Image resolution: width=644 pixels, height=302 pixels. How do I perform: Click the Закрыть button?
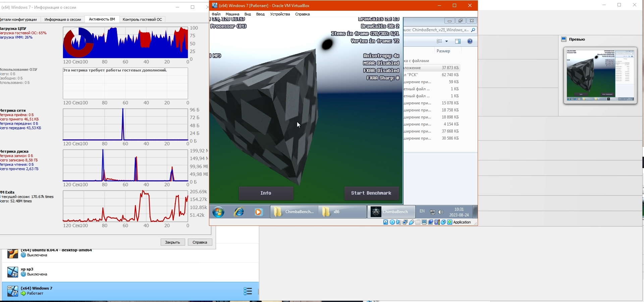click(173, 242)
